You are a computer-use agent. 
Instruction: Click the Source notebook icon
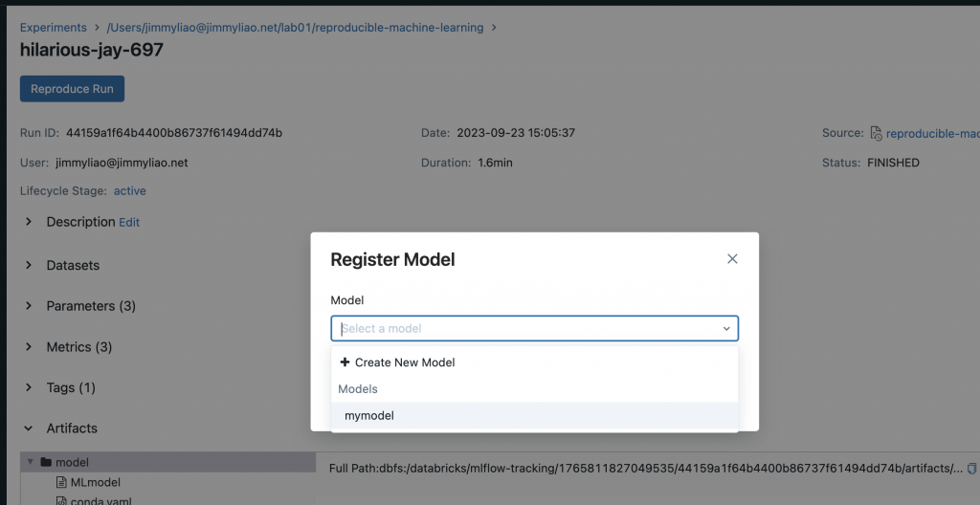[876, 133]
